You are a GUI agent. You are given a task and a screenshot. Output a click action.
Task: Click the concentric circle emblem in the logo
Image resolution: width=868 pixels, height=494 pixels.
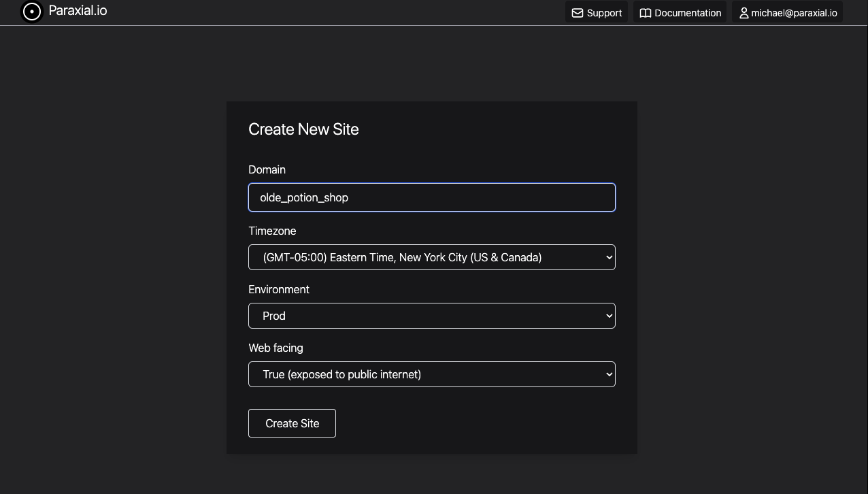[x=32, y=12]
